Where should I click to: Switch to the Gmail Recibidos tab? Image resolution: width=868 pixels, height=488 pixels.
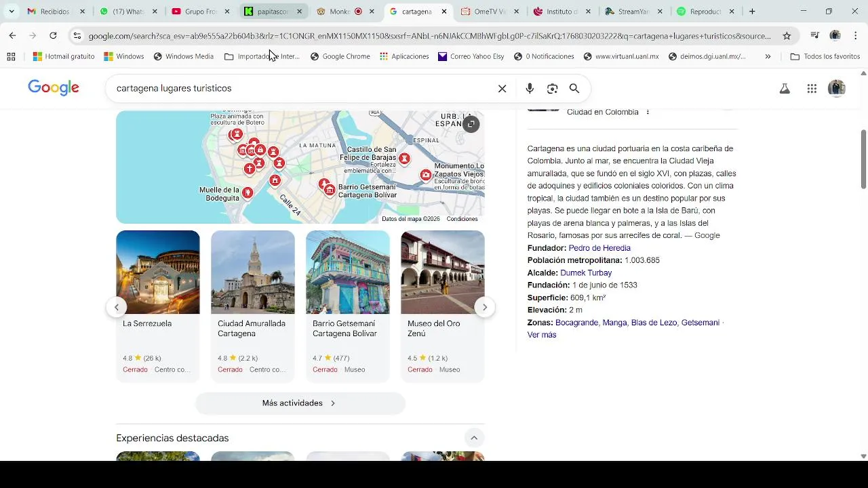coord(56,12)
